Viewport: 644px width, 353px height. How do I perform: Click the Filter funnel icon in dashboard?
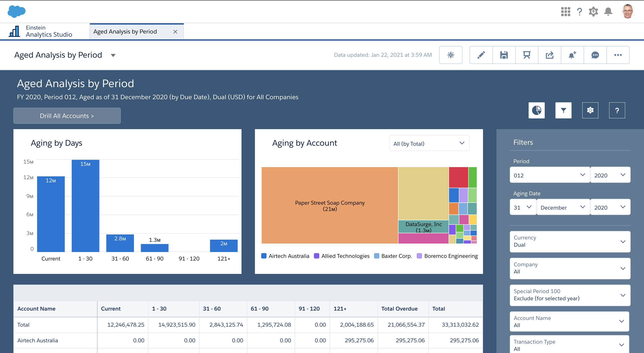[x=563, y=110]
